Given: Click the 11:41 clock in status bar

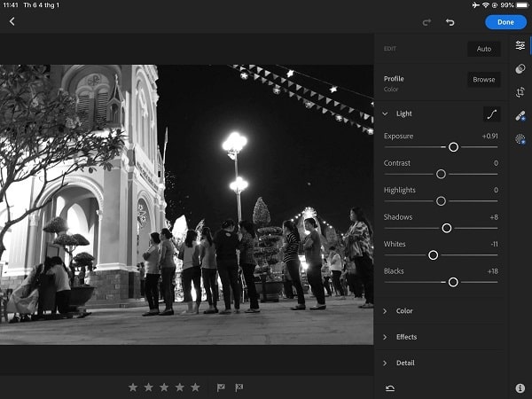Looking at the screenshot, I should [x=11, y=5].
